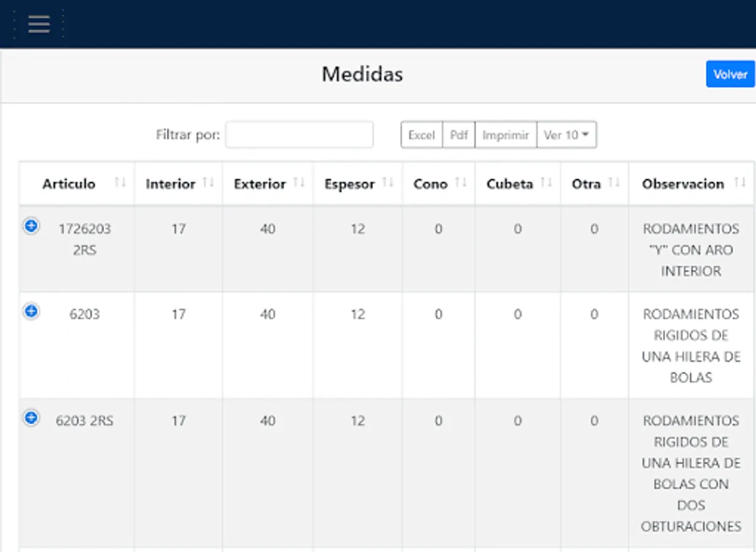The width and height of the screenshot is (756, 552).
Task: Click the Observacion column header
Action: tap(682, 184)
